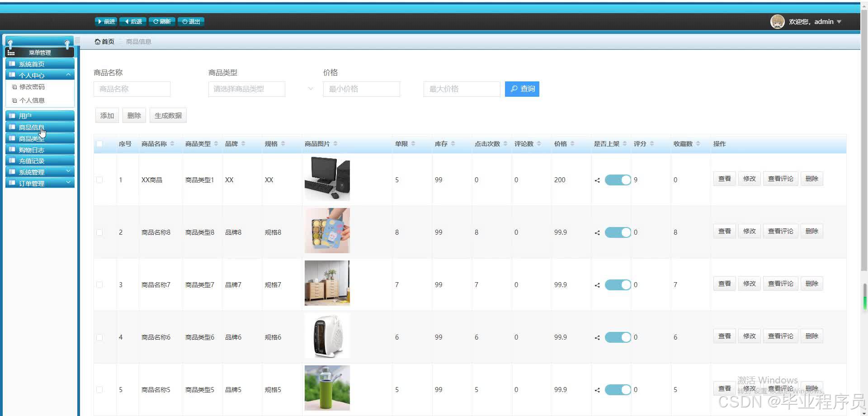Click the sidebar collapse handle icon
The image size is (868, 416).
78,41
